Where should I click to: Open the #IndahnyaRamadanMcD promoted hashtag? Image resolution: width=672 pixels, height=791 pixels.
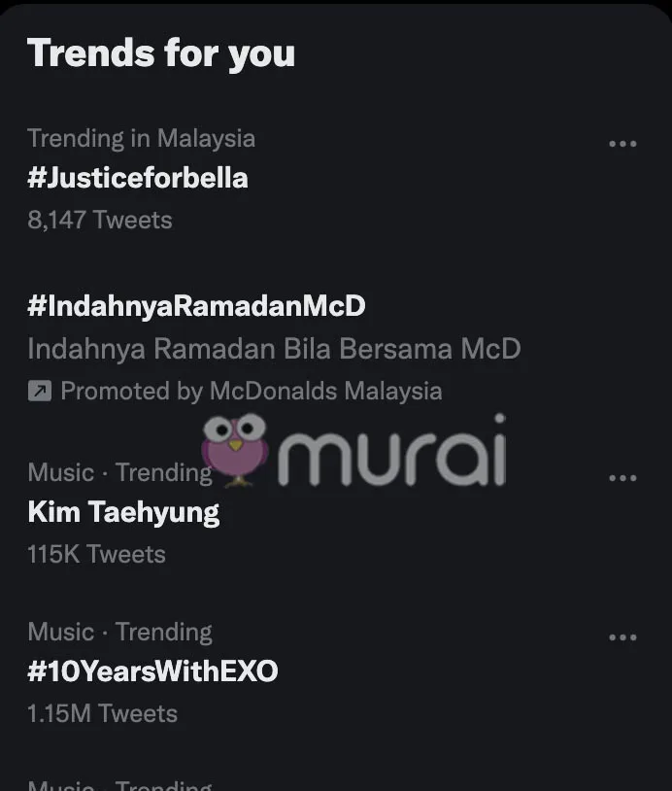(x=196, y=306)
